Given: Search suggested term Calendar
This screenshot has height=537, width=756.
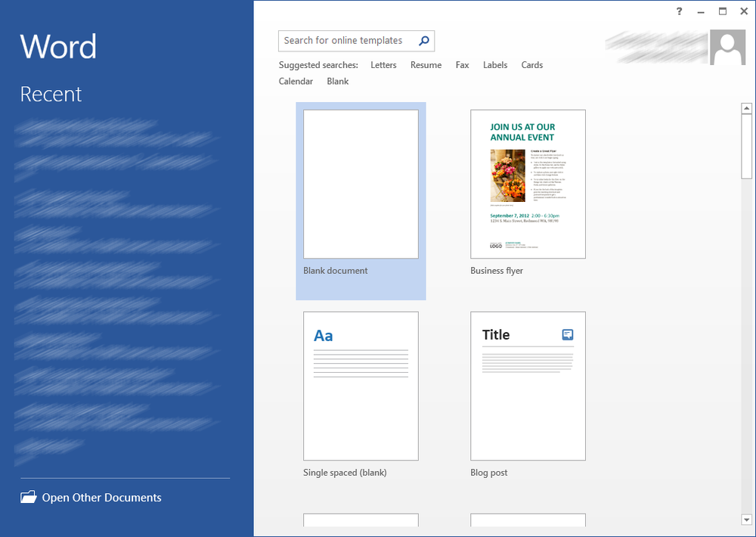Looking at the screenshot, I should tap(296, 82).
